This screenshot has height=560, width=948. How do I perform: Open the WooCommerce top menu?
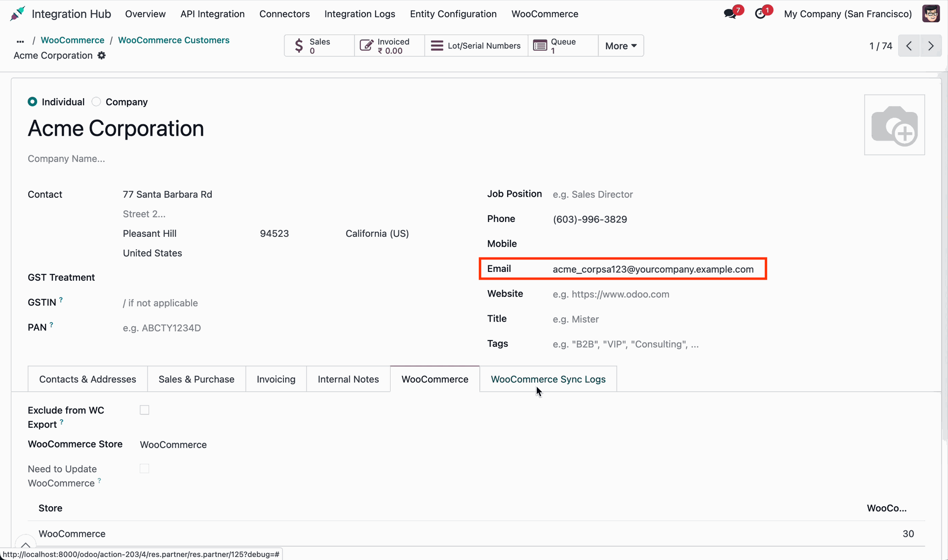click(x=545, y=14)
